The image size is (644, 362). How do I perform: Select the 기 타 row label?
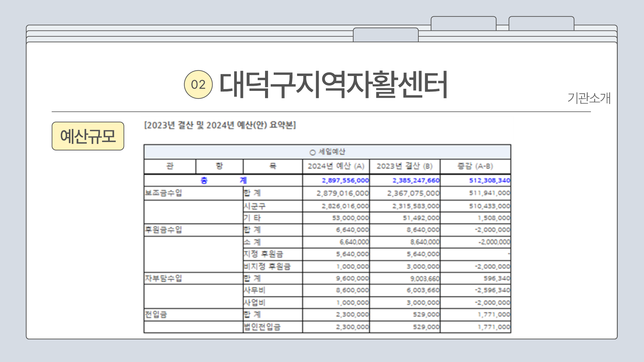click(x=252, y=218)
